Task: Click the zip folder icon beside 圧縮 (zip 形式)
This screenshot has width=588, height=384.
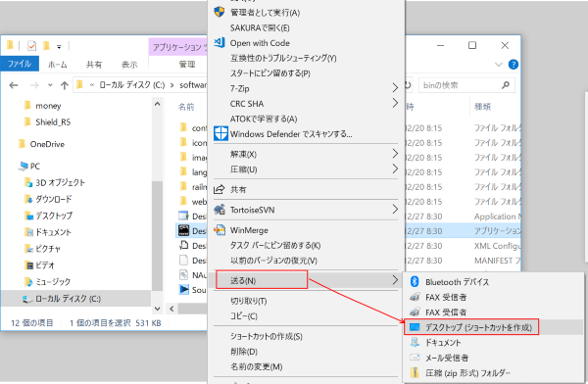Action: coord(415,373)
